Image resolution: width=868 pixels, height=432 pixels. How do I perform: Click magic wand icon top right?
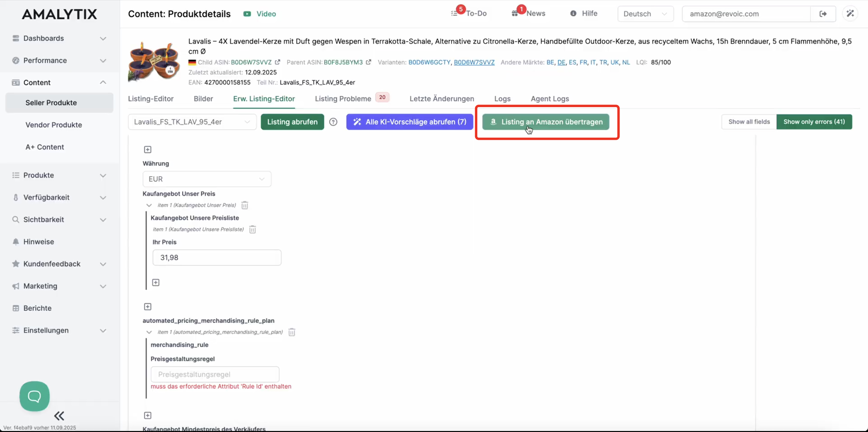click(x=850, y=13)
